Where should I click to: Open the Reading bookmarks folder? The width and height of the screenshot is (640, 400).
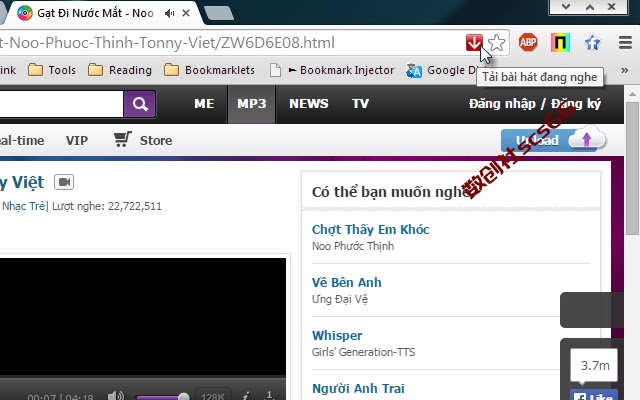[x=120, y=70]
